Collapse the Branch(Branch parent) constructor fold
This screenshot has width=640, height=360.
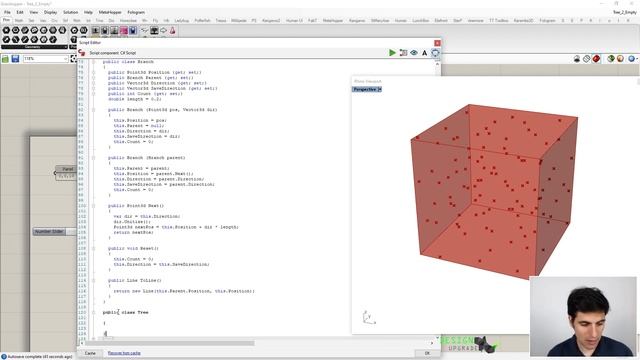[93, 158]
